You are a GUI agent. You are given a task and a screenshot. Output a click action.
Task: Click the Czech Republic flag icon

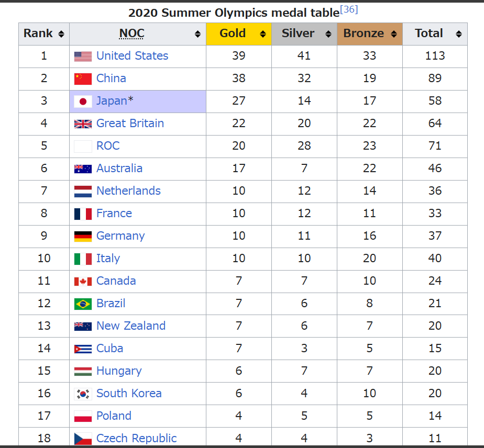[x=83, y=438]
